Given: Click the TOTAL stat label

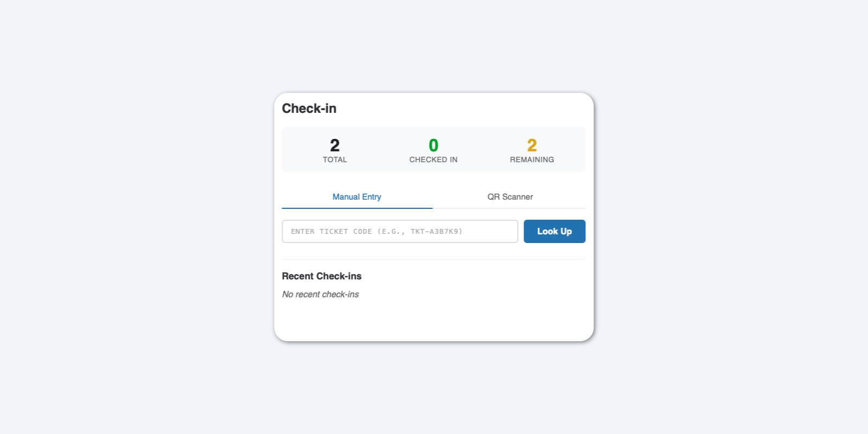Looking at the screenshot, I should 335,159.
